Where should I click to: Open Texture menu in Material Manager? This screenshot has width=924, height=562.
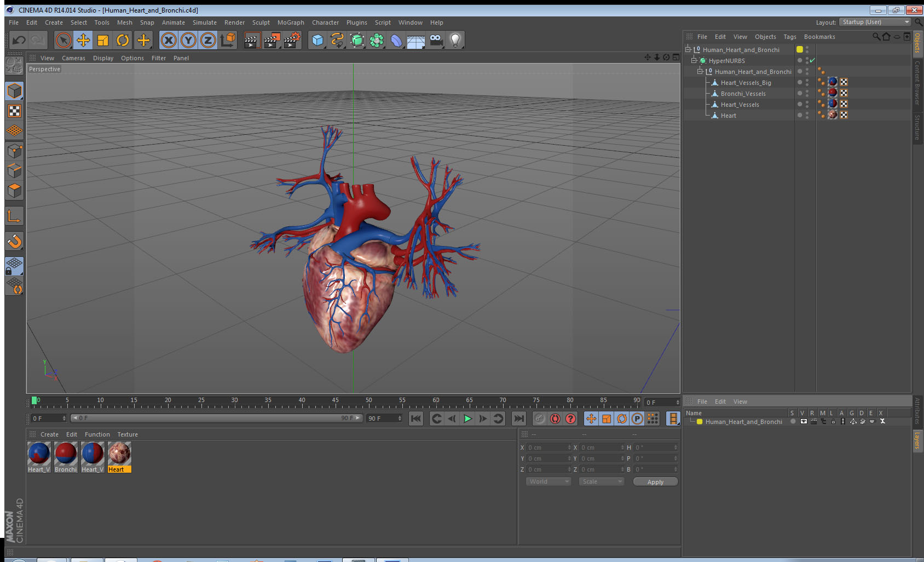(128, 434)
